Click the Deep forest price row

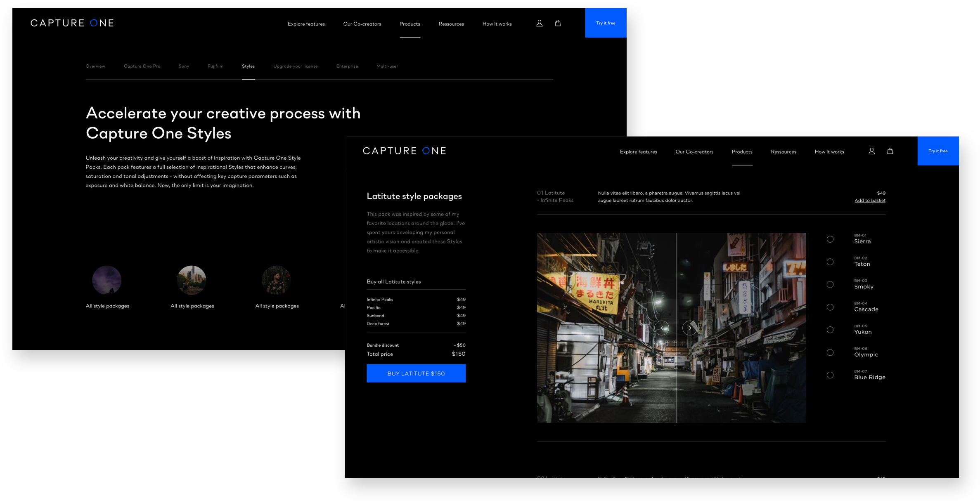click(416, 324)
